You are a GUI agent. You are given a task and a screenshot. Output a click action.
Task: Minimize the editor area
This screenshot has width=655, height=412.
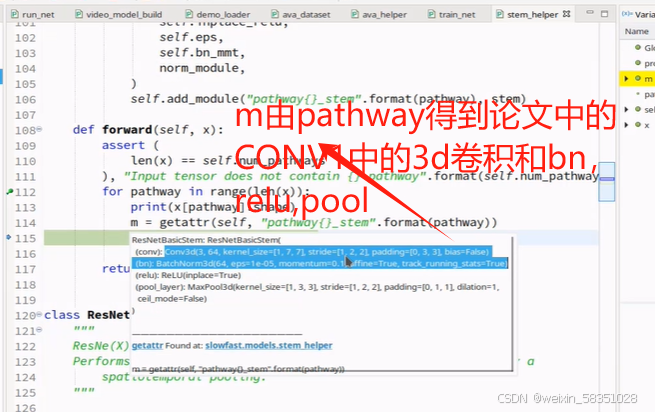[x=590, y=13]
